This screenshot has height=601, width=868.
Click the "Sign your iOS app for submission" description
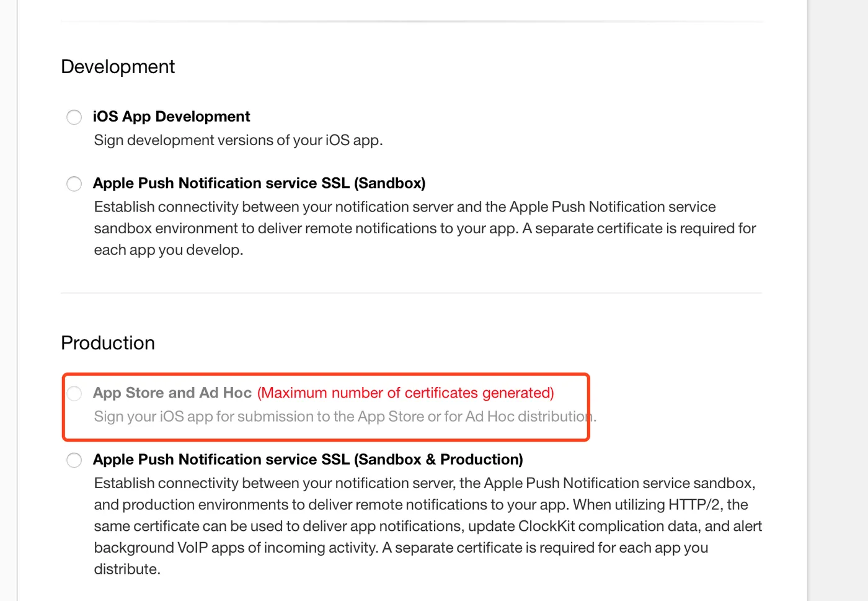(340, 417)
